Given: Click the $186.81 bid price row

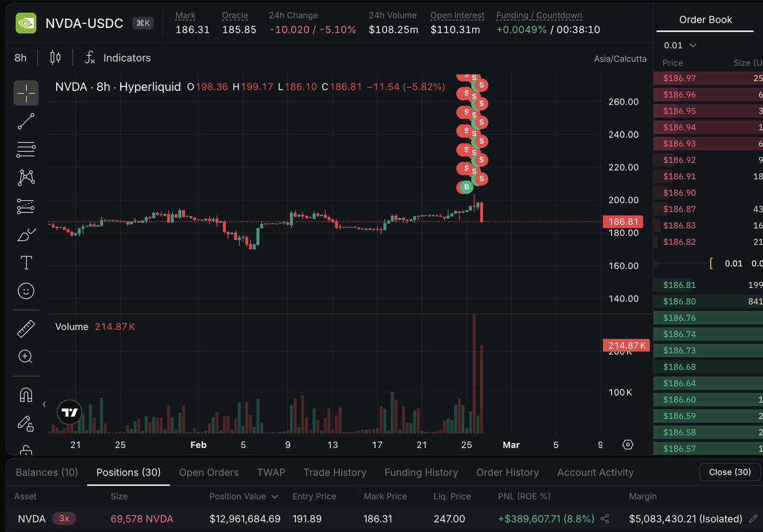Looking at the screenshot, I should 708,285.
